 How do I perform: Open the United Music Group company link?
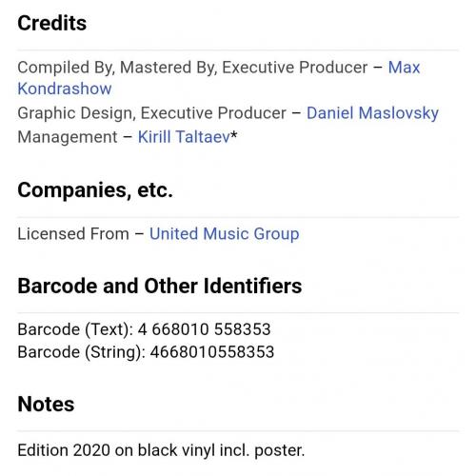tap(224, 234)
